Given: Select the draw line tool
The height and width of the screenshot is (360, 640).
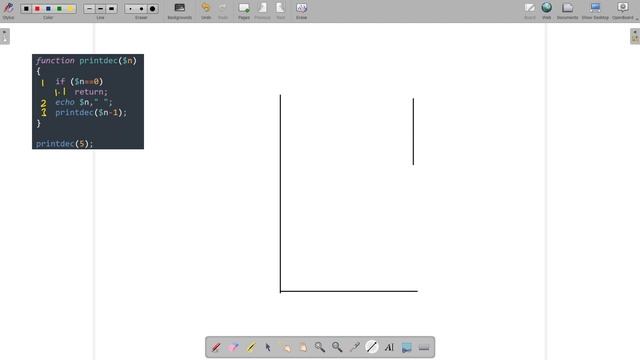Looking at the screenshot, I should (371, 347).
